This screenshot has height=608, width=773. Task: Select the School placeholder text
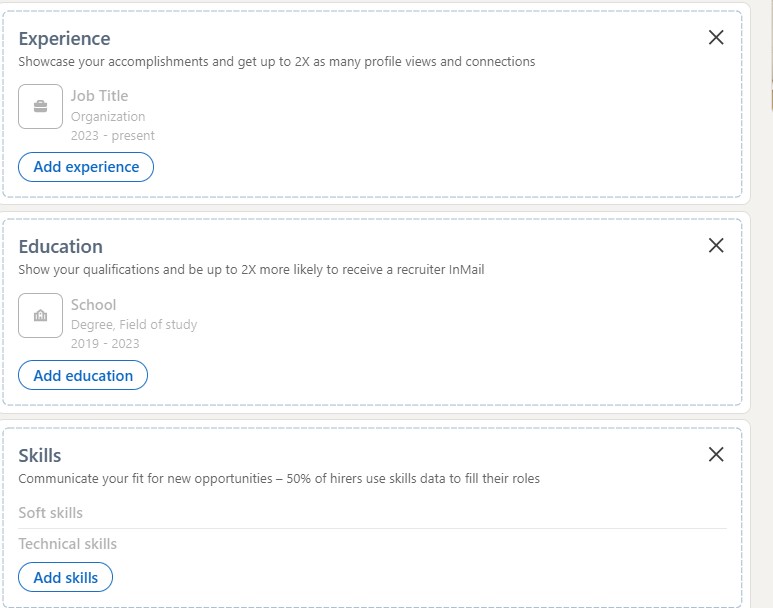tap(94, 305)
